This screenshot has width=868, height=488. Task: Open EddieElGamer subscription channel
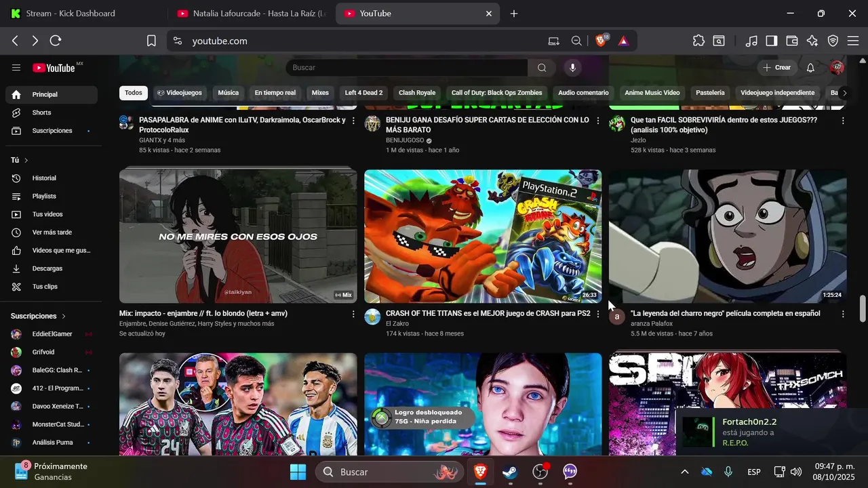click(x=52, y=334)
